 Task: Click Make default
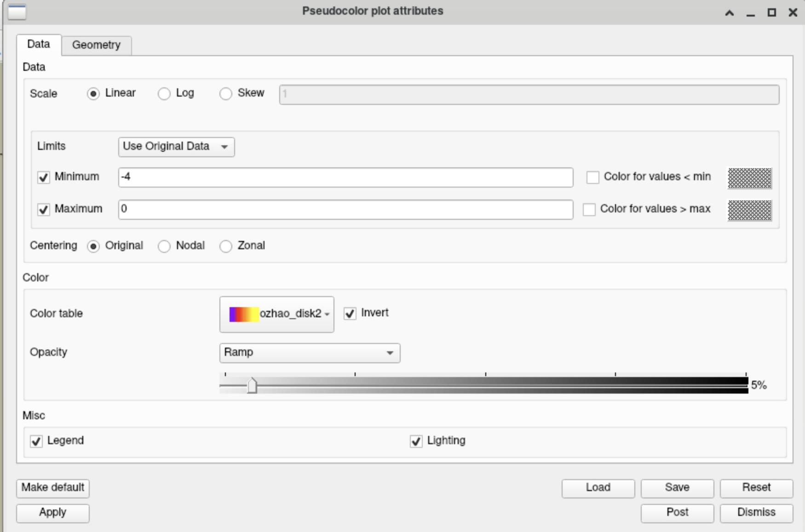tap(52, 488)
